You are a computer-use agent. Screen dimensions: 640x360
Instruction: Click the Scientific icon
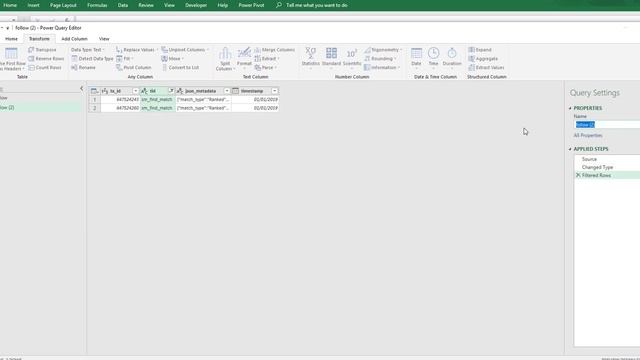click(x=352, y=53)
